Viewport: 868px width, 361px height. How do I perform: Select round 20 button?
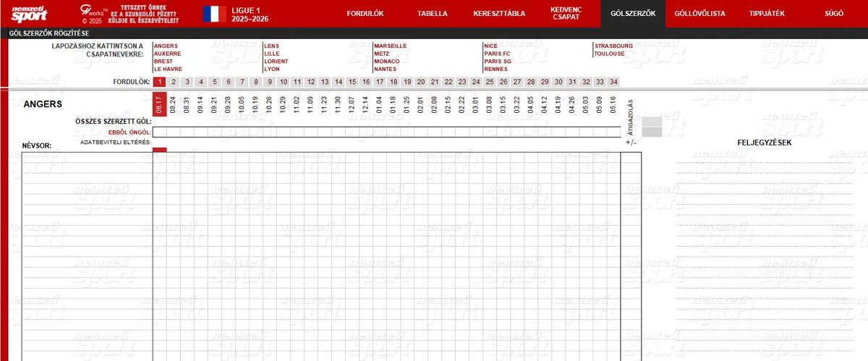[x=421, y=82]
